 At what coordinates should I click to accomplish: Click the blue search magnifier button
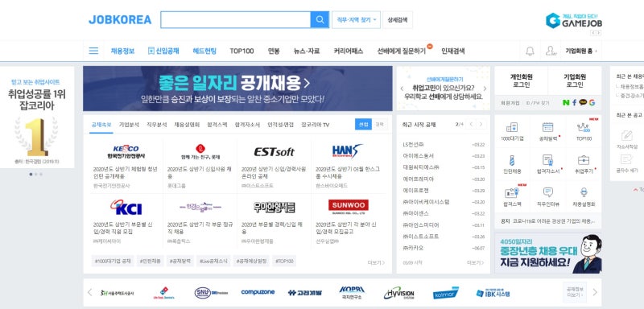tap(320, 19)
